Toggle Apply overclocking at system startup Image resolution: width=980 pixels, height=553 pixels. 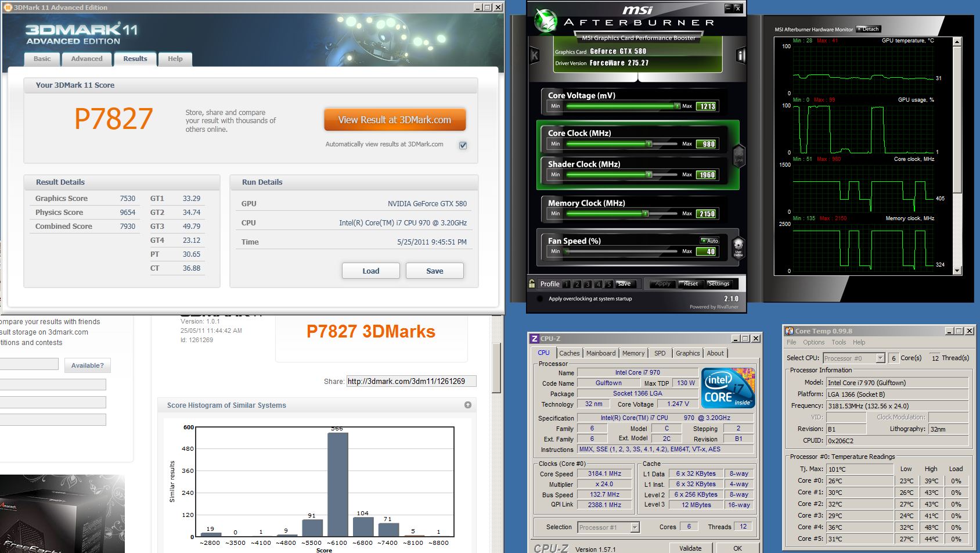540,299
